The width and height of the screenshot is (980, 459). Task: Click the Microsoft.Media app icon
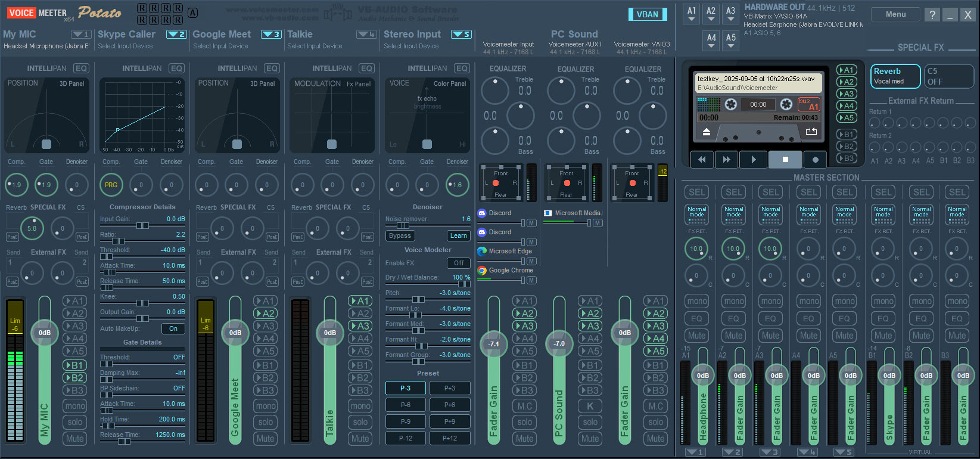[547, 213]
